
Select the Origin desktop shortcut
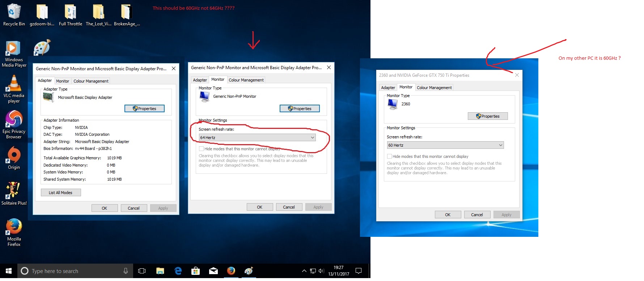pos(14,158)
